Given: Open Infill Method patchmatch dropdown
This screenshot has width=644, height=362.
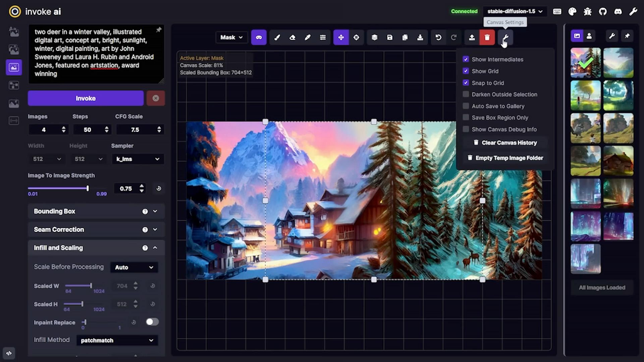Looking at the screenshot, I should coord(117,340).
